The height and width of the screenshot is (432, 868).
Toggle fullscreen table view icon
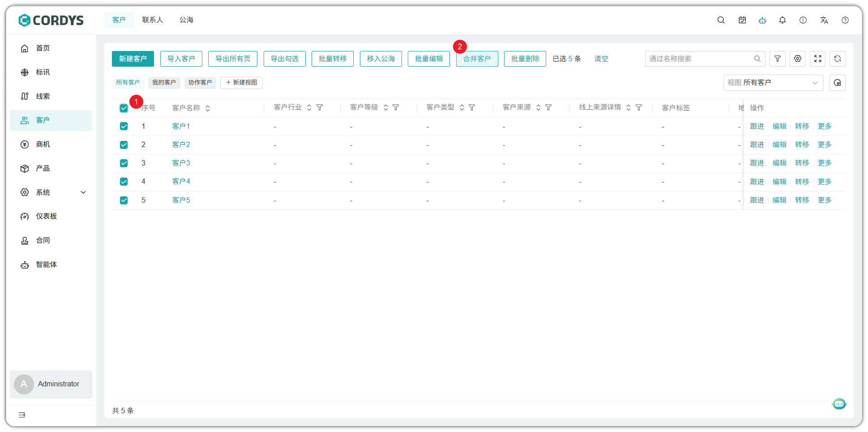tap(817, 59)
